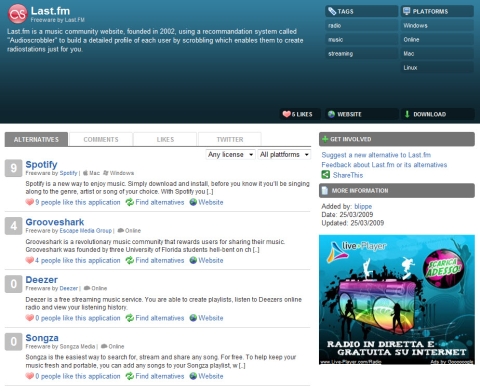The width and height of the screenshot is (480, 391).
Task: Click the globe Website icon for Spotify
Action: coord(193,202)
